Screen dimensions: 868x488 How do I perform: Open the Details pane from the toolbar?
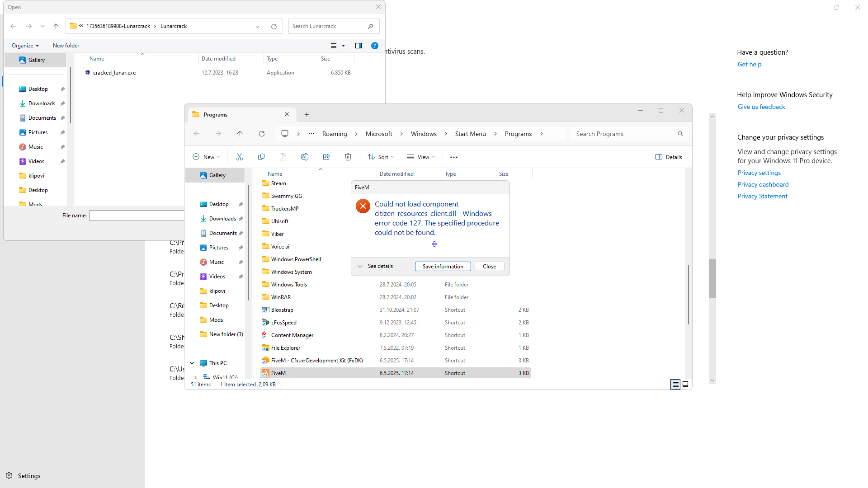669,157
